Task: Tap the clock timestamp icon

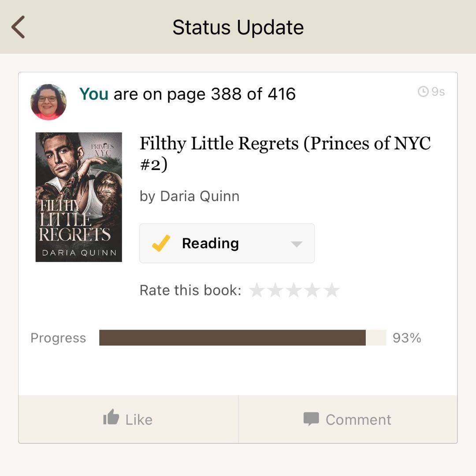Action: click(423, 91)
